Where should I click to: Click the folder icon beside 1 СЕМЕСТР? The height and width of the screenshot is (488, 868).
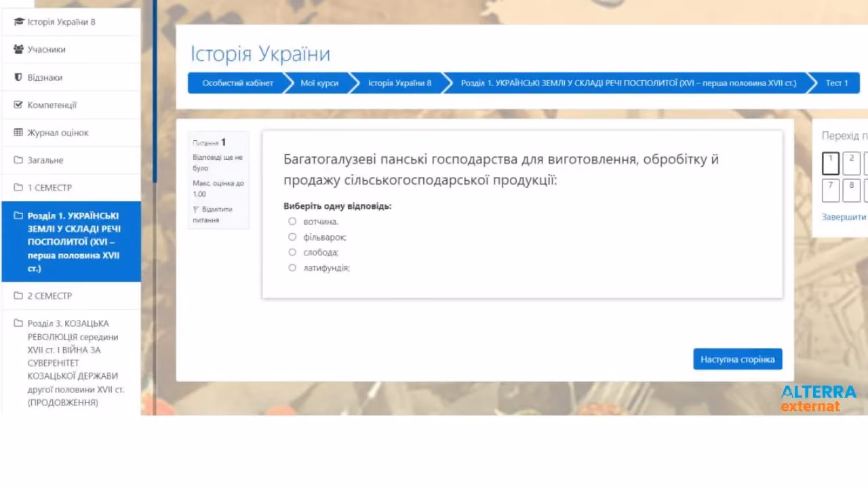(x=18, y=187)
